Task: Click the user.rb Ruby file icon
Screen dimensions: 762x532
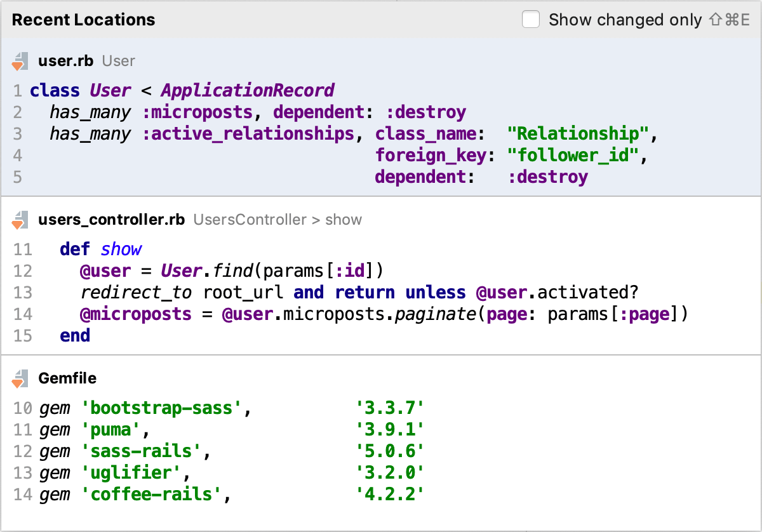Action: coord(20,62)
